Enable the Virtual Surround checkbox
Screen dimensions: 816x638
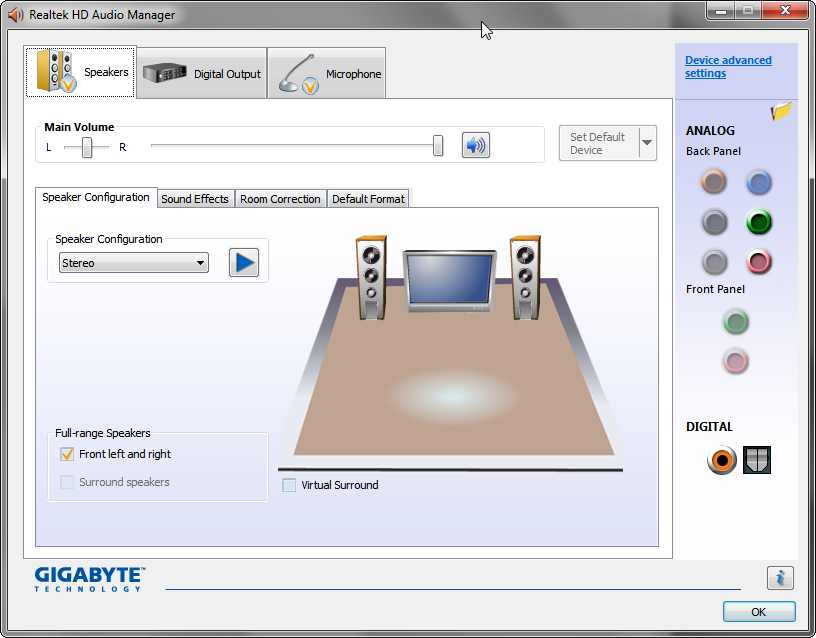289,485
